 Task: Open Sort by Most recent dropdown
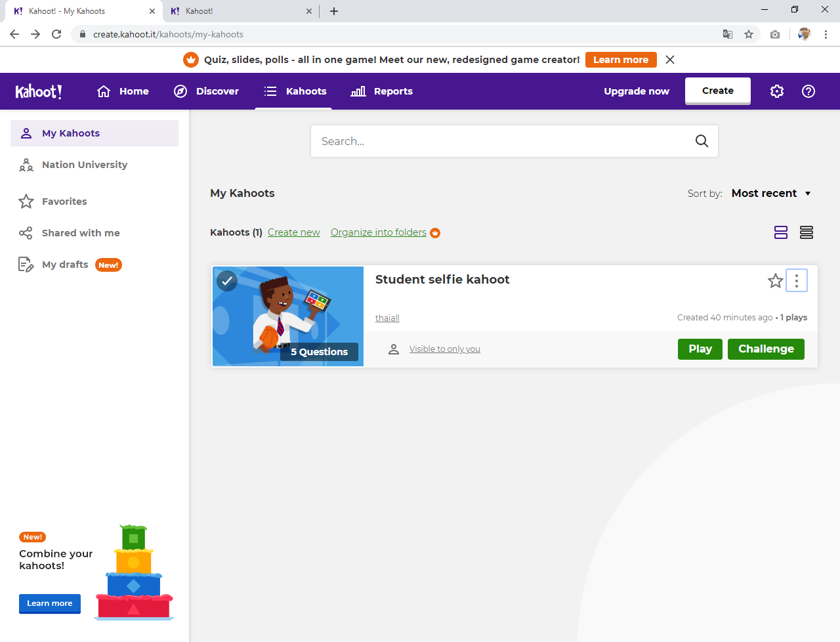pyautogui.click(x=771, y=194)
